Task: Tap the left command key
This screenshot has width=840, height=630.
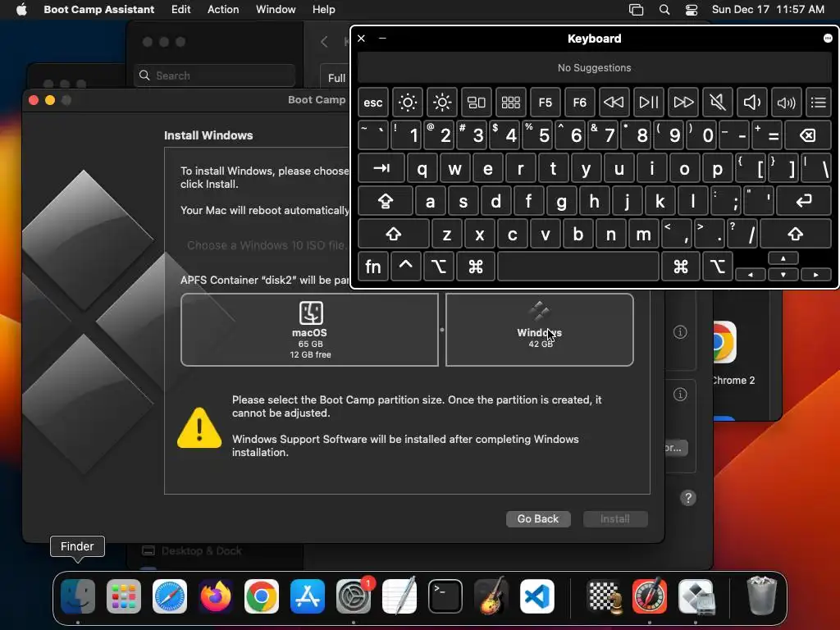Action: pos(476,267)
